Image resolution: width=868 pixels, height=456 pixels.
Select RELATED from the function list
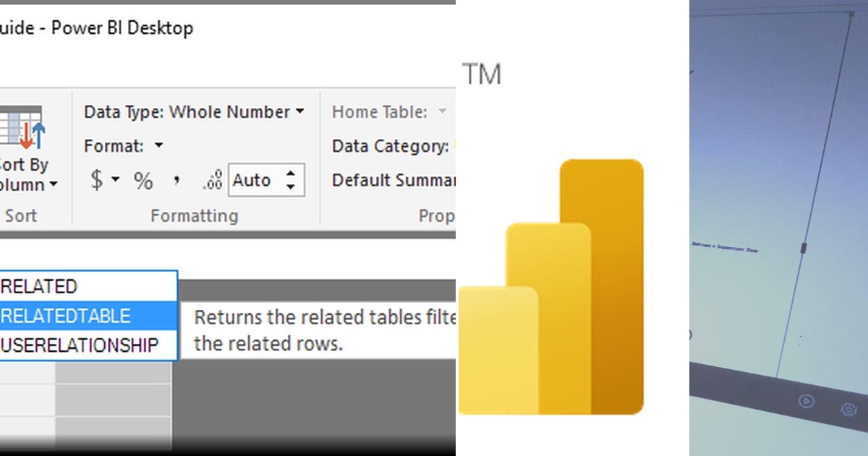tap(40, 286)
